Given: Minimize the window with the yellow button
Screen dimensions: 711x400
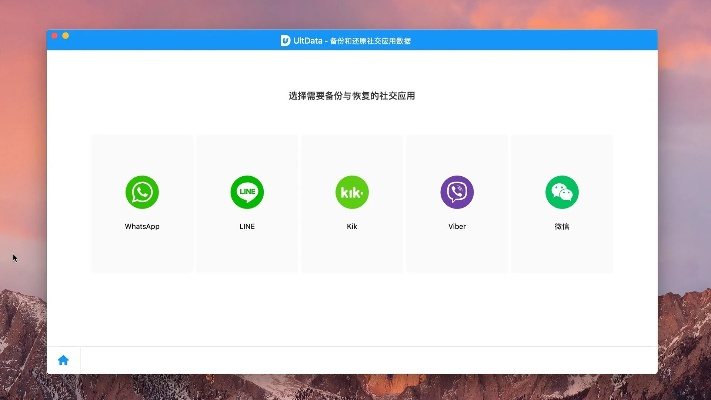Looking at the screenshot, I should 66,36.
